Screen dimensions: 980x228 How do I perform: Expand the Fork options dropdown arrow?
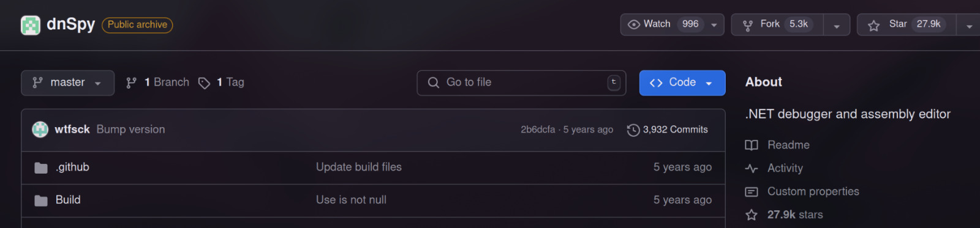click(837, 25)
